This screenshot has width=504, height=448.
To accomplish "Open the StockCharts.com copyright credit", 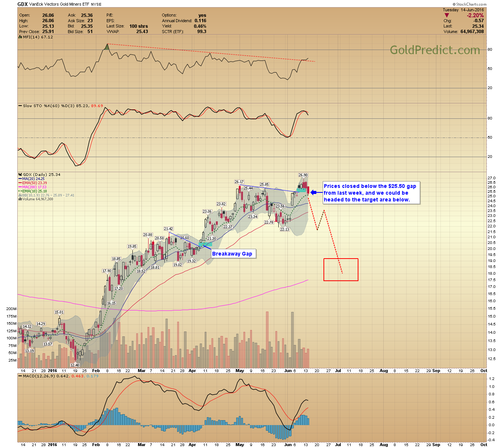I will pos(469,5).
